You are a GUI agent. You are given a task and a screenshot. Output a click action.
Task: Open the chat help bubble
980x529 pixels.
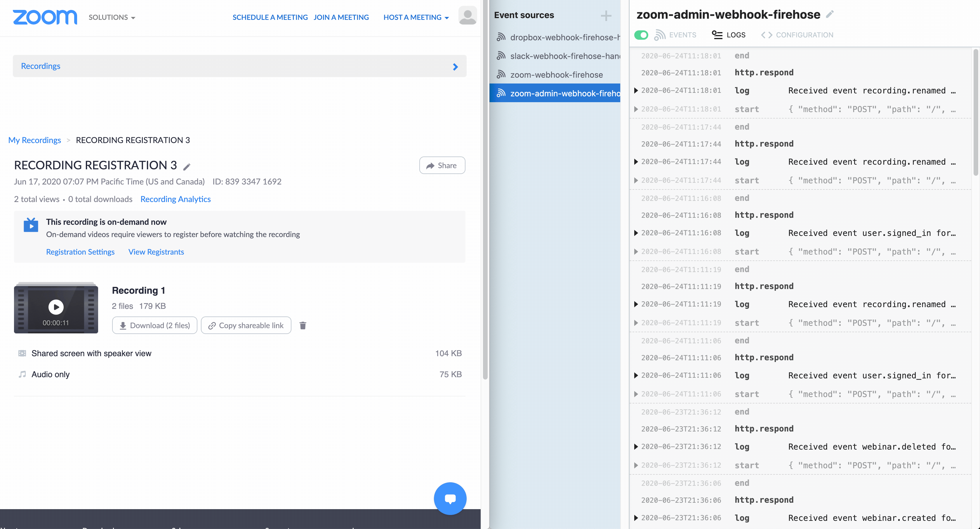tap(450, 499)
